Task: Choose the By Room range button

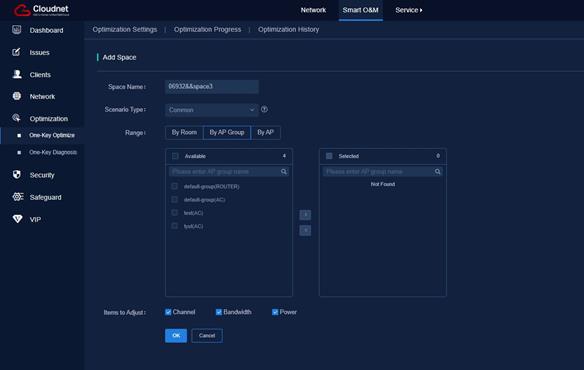Action: click(184, 132)
